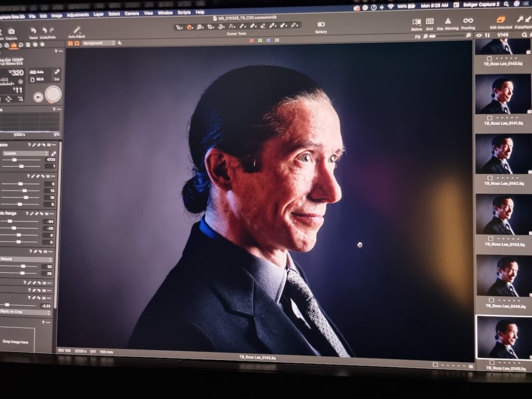The width and height of the screenshot is (532, 399).
Task: Click the Auto Adjust magic wand icon
Action: pos(77,30)
